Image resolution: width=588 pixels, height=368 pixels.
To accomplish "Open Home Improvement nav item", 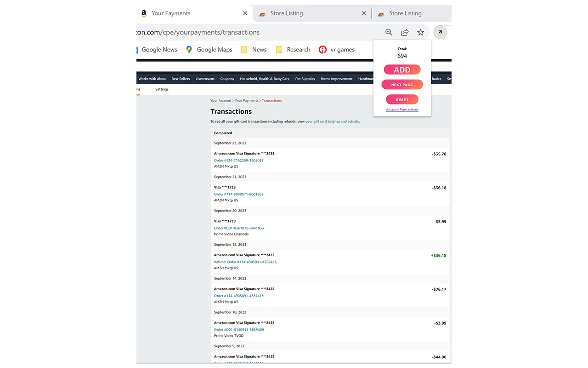I will [337, 79].
